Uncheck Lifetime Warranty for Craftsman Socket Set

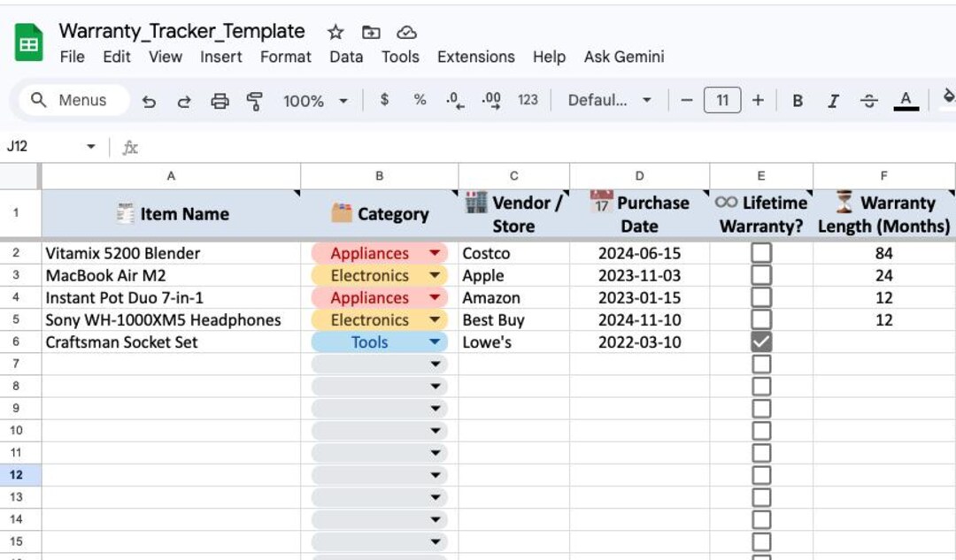click(761, 341)
